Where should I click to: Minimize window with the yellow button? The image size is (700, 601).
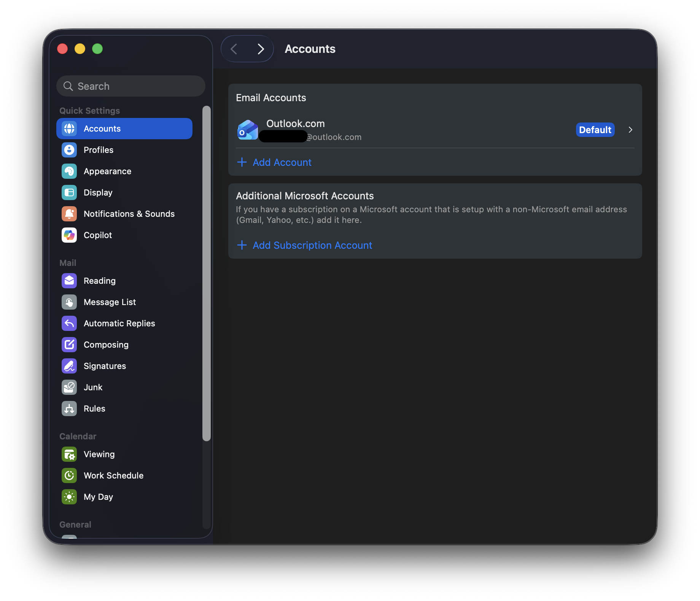(80, 49)
